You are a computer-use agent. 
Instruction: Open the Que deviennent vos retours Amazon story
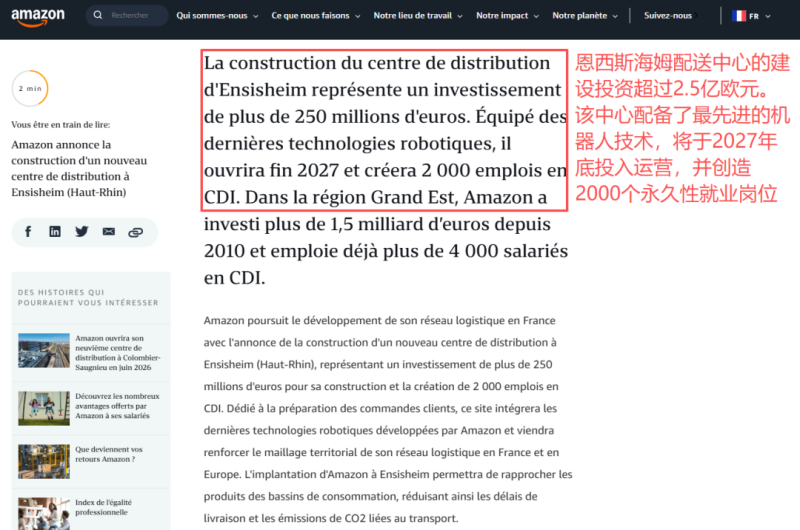(112, 454)
